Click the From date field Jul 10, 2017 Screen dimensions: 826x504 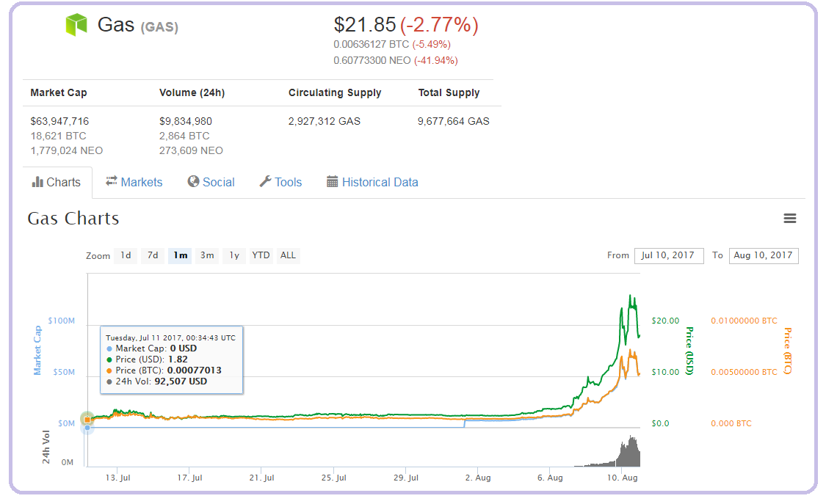(x=669, y=256)
